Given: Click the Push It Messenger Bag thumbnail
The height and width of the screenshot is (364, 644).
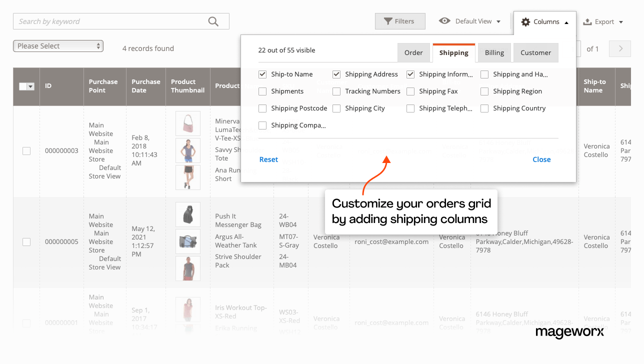Looking at the screenshot, I should [187, 214].
